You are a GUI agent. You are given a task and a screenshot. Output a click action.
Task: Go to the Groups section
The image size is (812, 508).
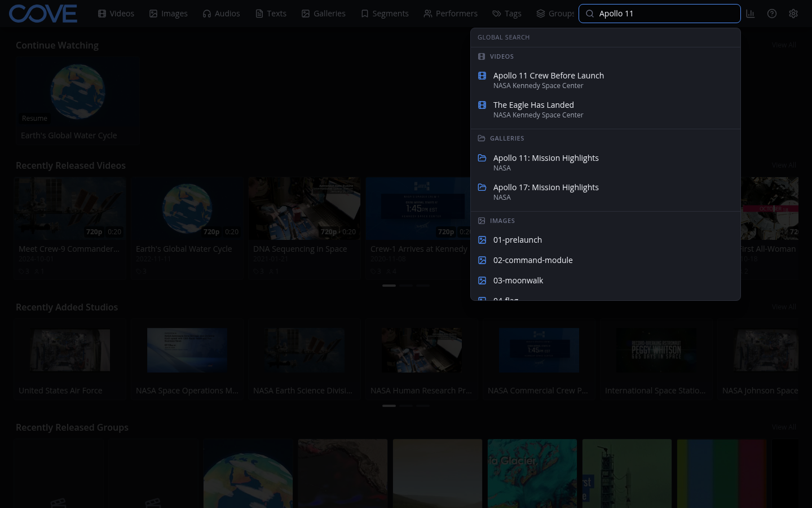point(555,14)
